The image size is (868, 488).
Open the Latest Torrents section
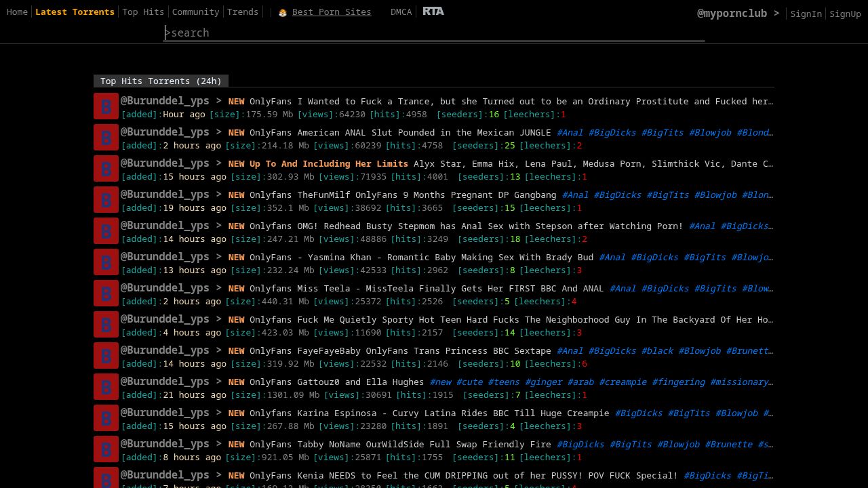pyautogui.click(x=75, y=12)
